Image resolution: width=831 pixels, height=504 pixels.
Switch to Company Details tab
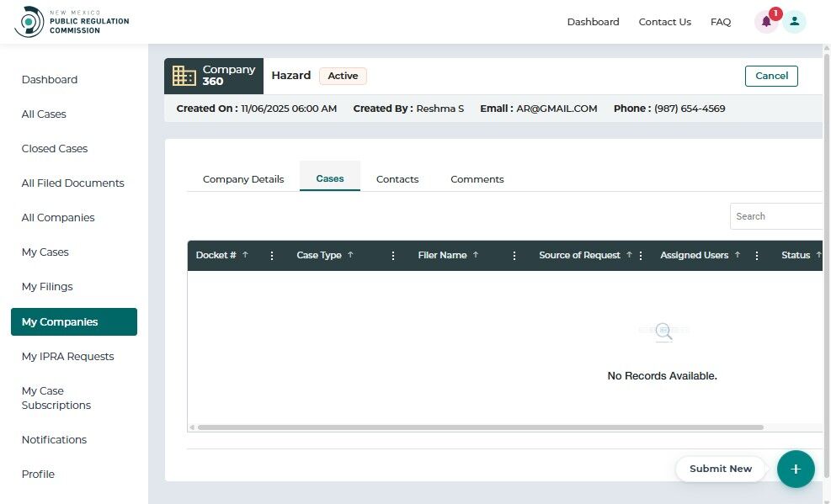243,179
